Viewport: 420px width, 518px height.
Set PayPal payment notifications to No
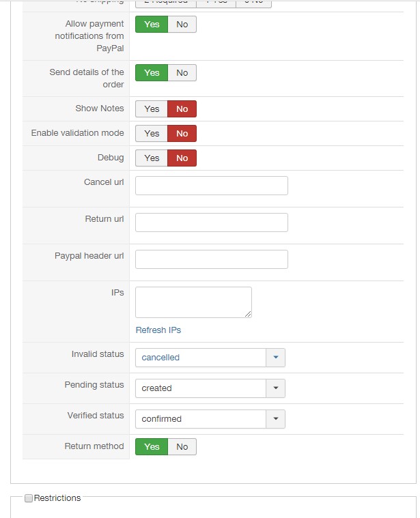[182, 25]
